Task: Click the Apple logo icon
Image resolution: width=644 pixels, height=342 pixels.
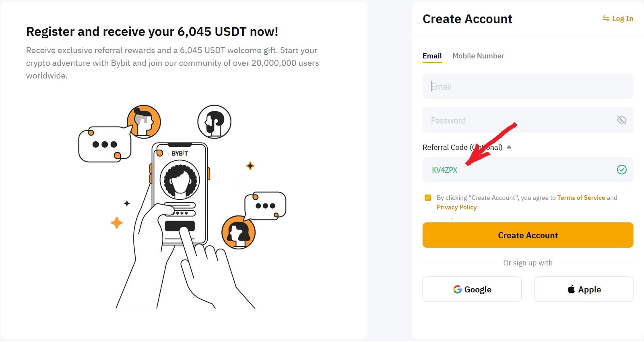Action: [571, 289]
